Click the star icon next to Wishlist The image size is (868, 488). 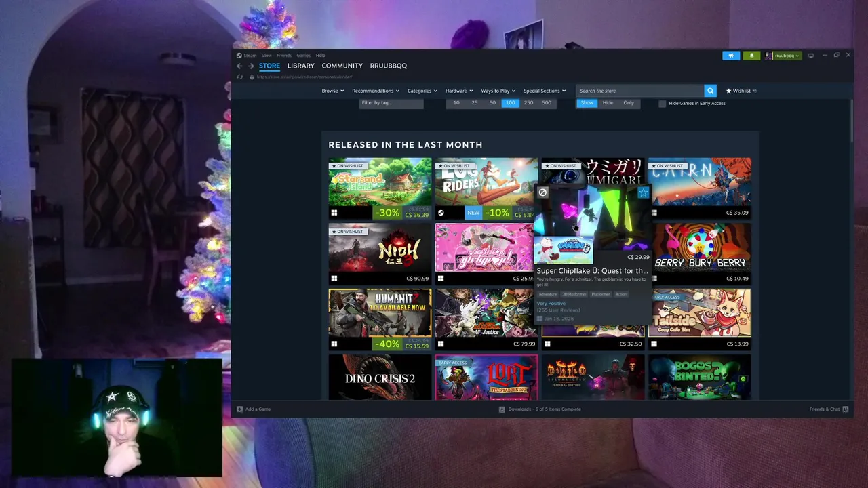click(x=729, y=91)
